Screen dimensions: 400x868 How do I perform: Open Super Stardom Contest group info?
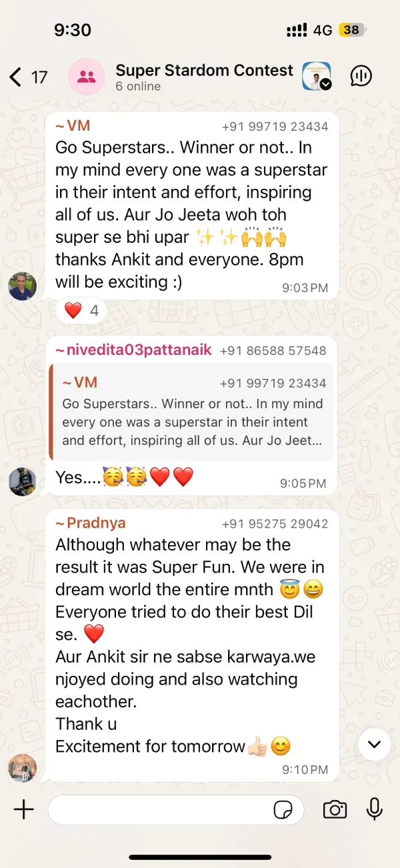(x=204, y=77)
